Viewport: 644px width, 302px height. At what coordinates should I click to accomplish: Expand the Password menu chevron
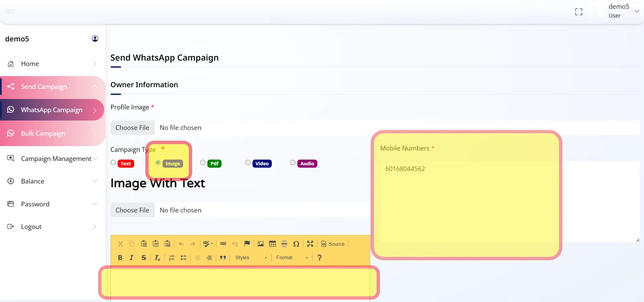[x=95, y=204]
